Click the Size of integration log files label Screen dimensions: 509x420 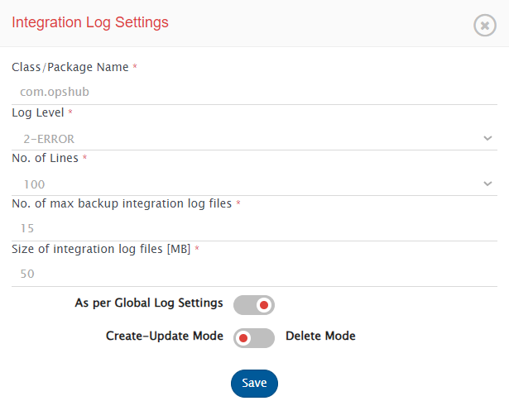click(x=101, y=248)
